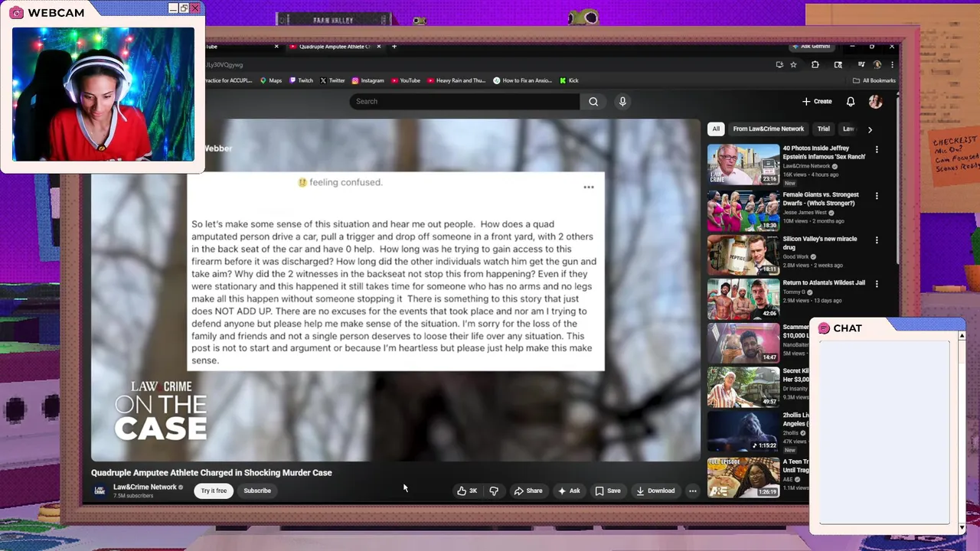Screen dimensions: 980x551
Task: Click the Try it free button
Action: (x=214, y=491)
